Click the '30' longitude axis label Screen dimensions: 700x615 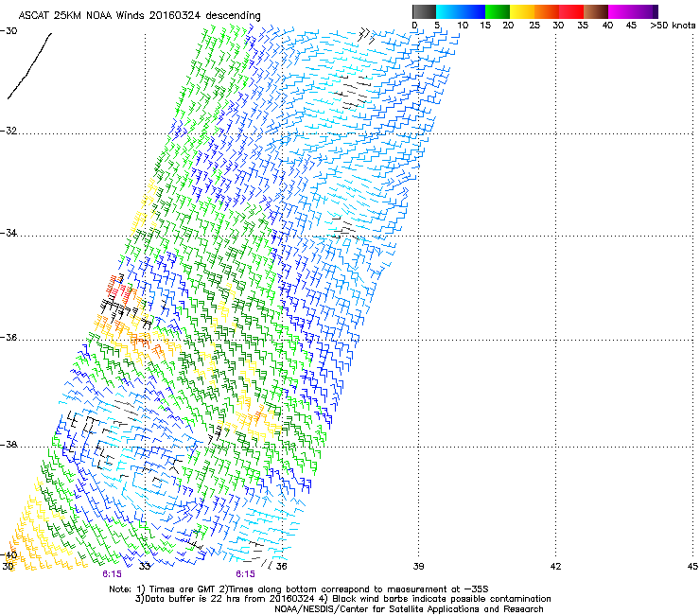pos(8,567)
